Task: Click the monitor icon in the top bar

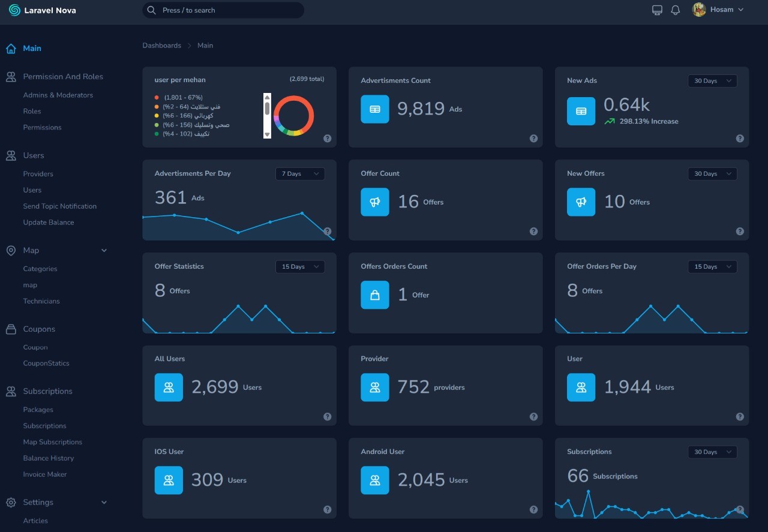Action: tap(656, 10)
